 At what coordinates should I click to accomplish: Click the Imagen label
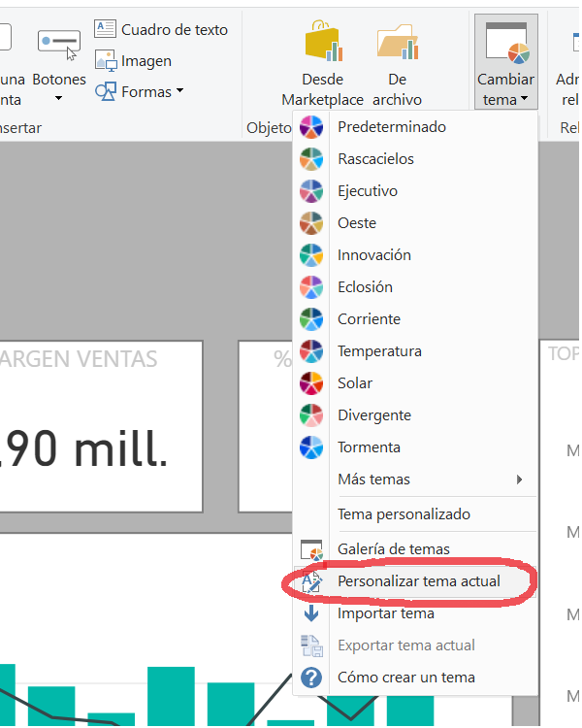click(x=146, y=61)
